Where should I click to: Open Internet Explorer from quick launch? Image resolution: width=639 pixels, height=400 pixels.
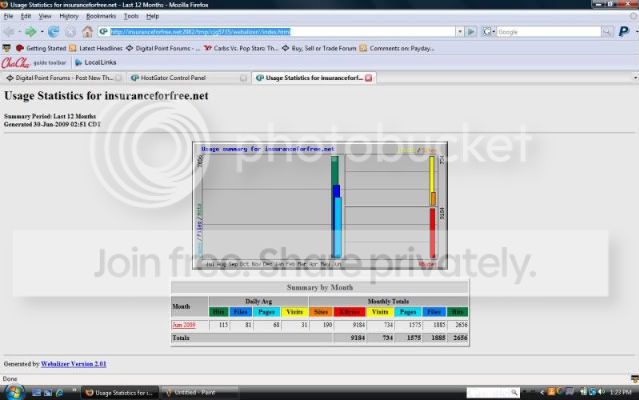coord(59,393)
